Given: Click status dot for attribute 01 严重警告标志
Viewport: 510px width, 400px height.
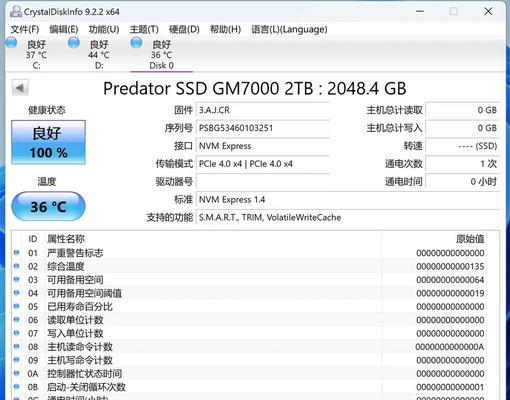Looking at the screenshot, I should (x=16, y=253).
